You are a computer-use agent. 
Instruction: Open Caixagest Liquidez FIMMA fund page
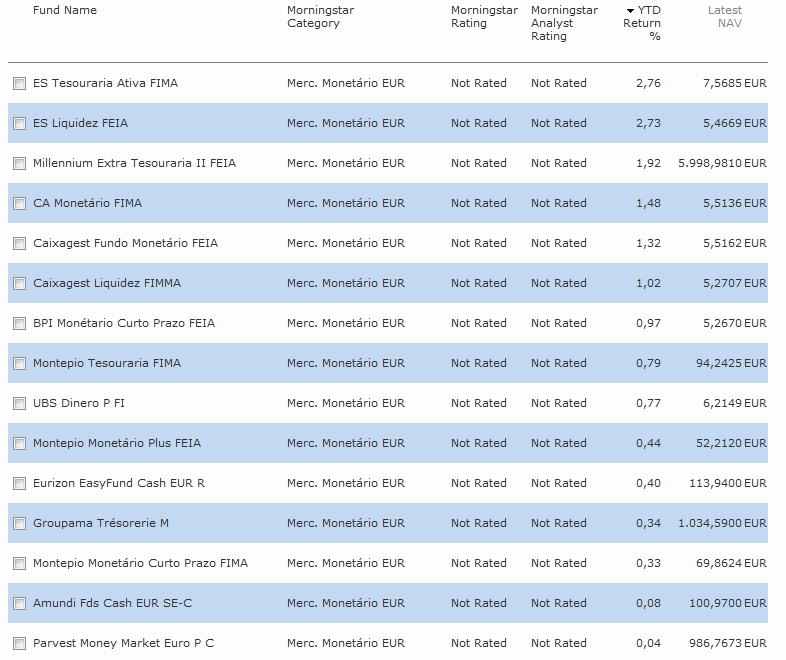(x=106, y=283)
